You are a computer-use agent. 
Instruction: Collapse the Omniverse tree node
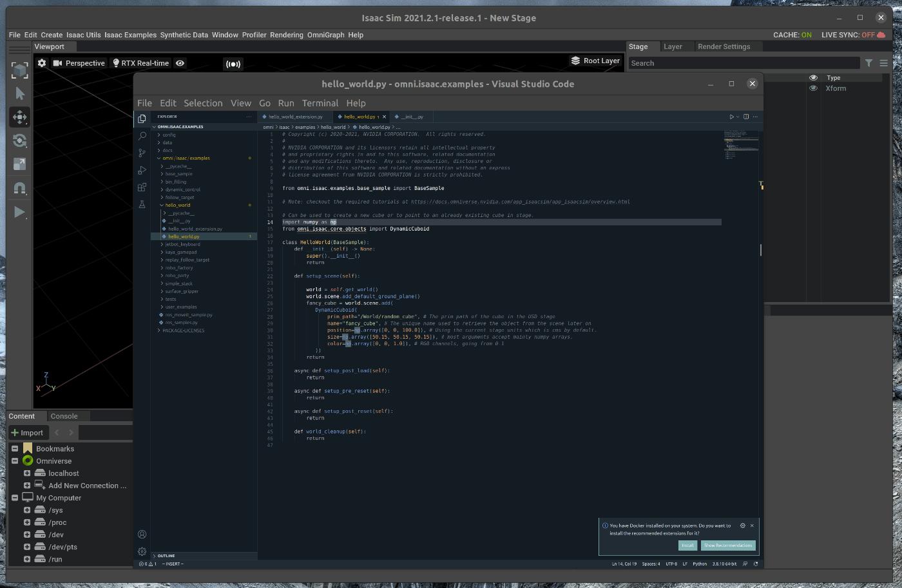coord(15,461)
